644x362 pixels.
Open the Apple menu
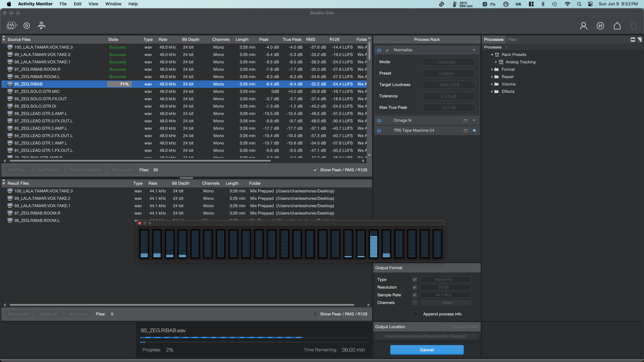(9, 4)
